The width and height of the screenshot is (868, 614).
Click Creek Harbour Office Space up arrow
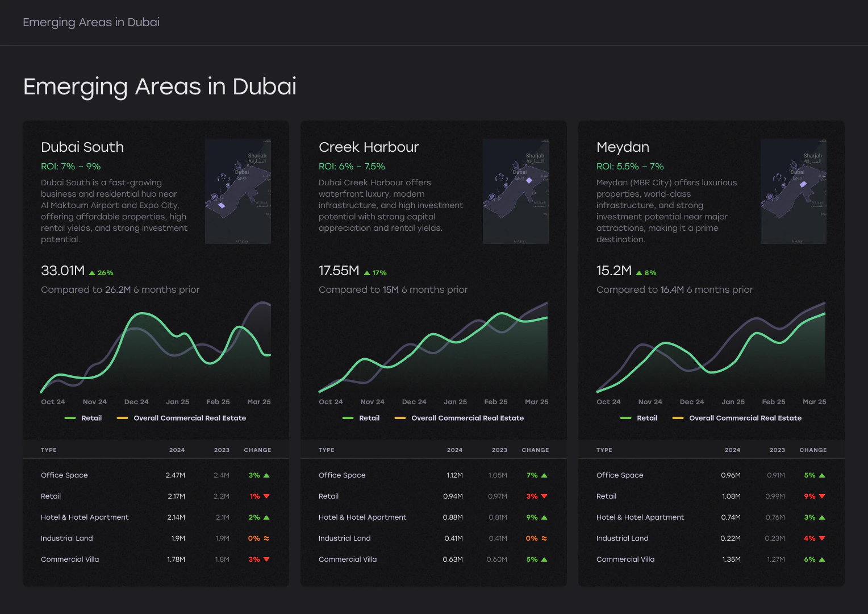click(x=544, y=475)
